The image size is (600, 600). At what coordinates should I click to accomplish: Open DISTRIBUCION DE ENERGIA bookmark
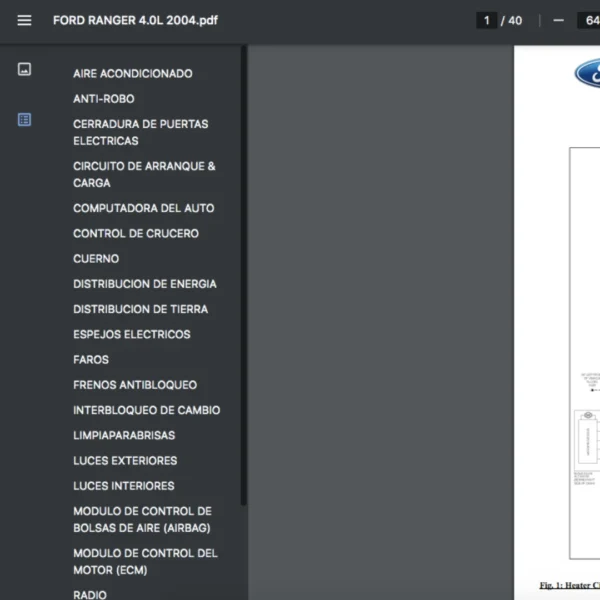coord(145,284)
